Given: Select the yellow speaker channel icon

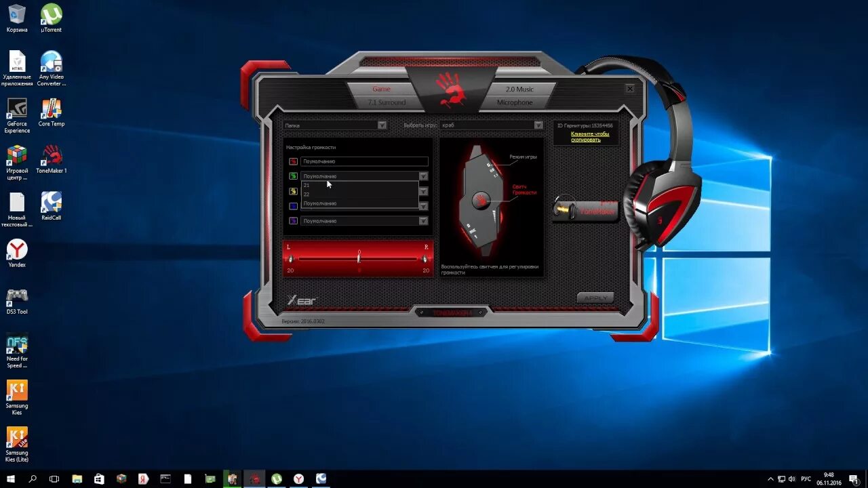Looking at the screenshot, I should [x=294, y=192].
